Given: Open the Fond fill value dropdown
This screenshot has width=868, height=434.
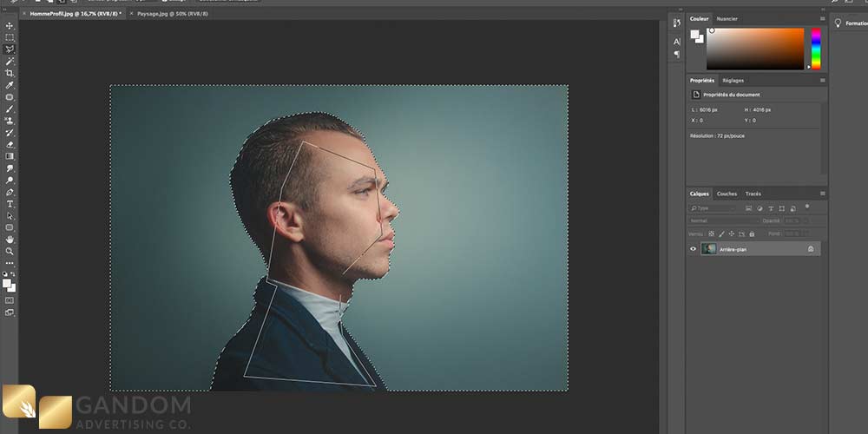Looking at the screenshot, I should tap(805, 233).
